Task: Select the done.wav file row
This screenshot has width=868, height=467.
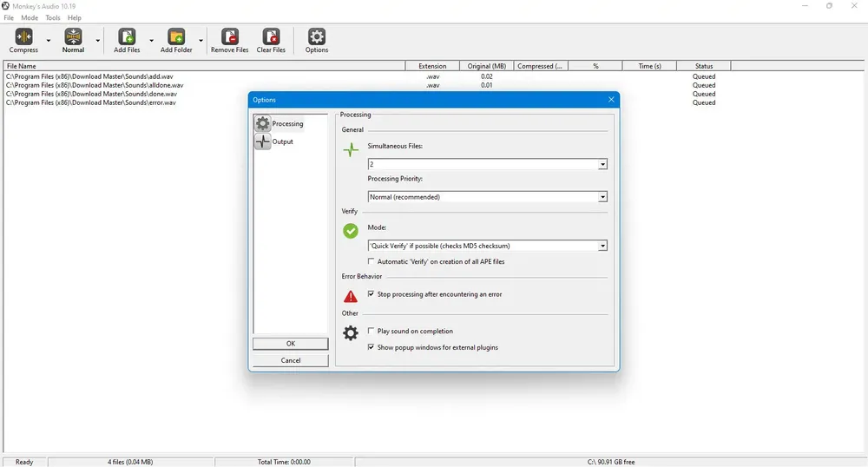Action: [91, 94]
